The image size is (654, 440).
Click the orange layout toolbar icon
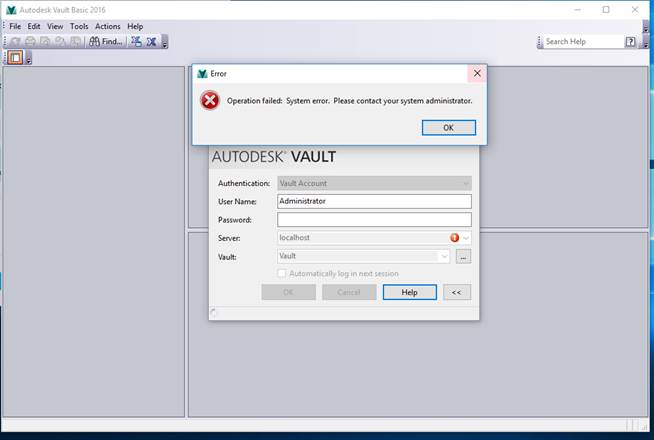(x=15, y=58)
